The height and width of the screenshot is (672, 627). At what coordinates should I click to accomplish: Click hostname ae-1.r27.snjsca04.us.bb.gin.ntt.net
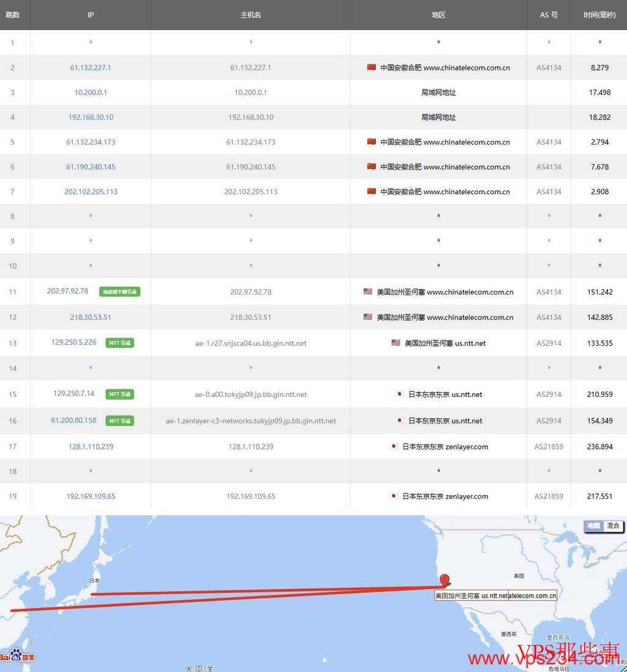[x=250, y=343]
